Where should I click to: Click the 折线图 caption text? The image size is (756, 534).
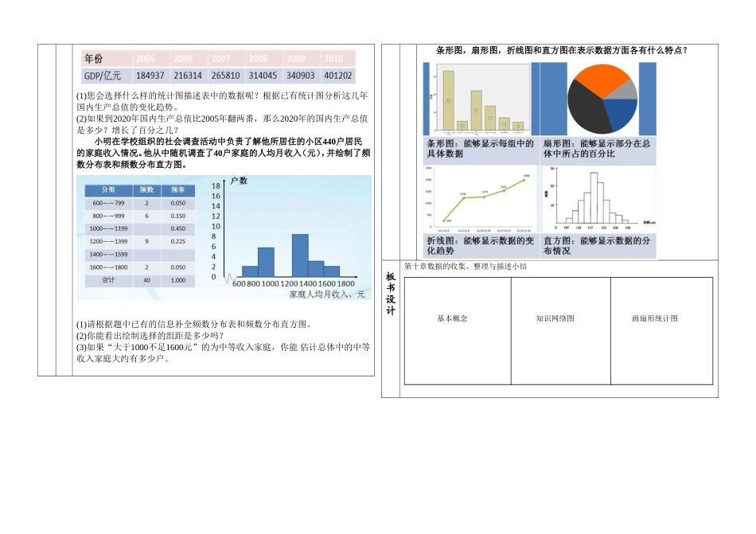tap(480, 245)
